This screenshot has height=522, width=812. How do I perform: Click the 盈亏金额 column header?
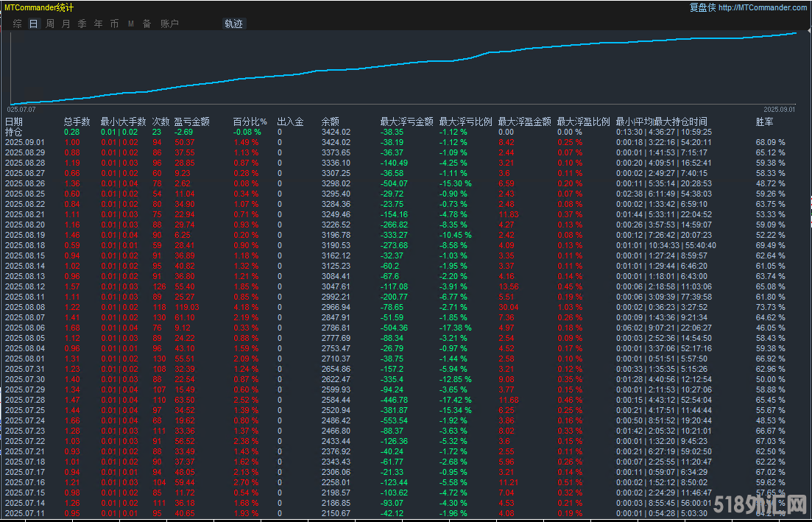tap(191, 121)
